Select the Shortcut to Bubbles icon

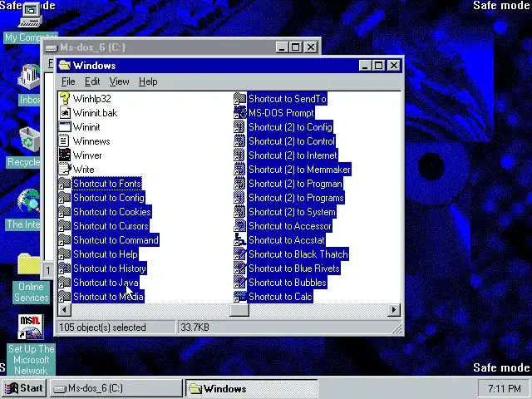240,283
